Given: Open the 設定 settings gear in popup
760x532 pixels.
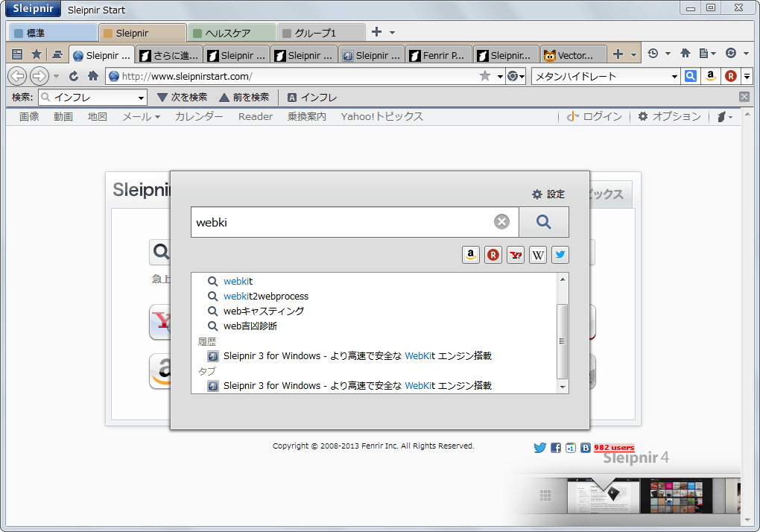Looking at the screenshot, I should (548, 194).
